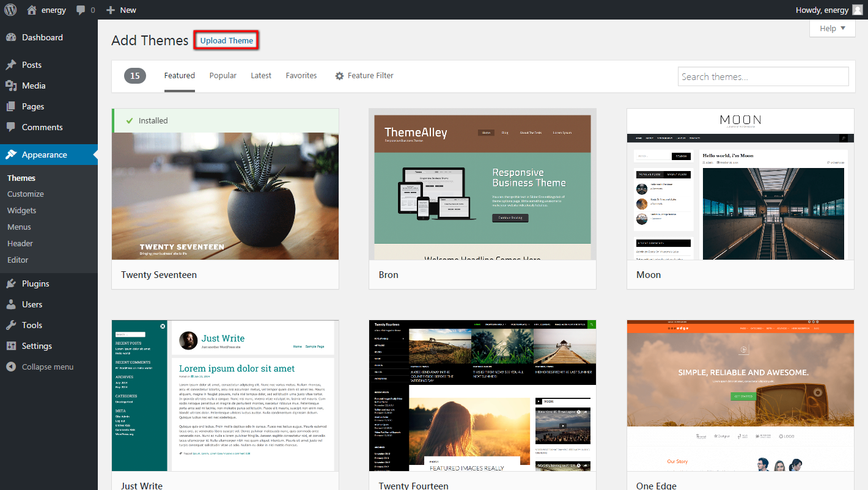Click the Plugins plug icon
Image resolution: width=868 pixels, height=490 pixels.
(x=11, y=283)
